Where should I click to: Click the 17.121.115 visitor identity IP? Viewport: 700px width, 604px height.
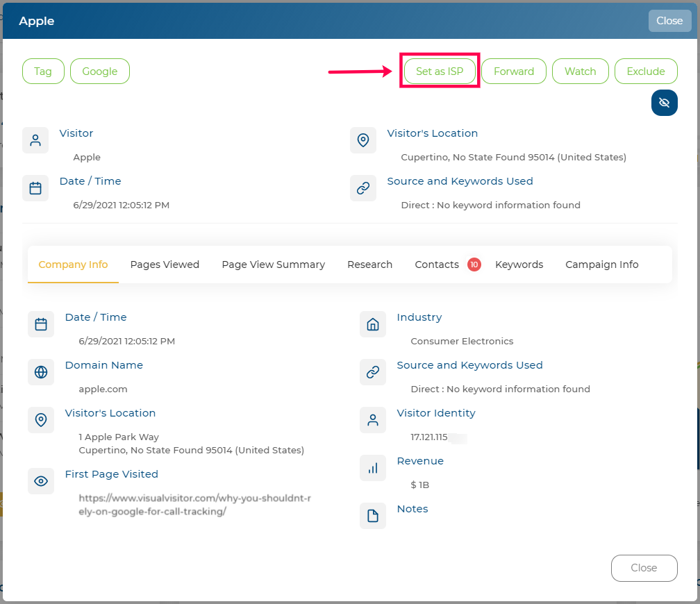[429, 437]
